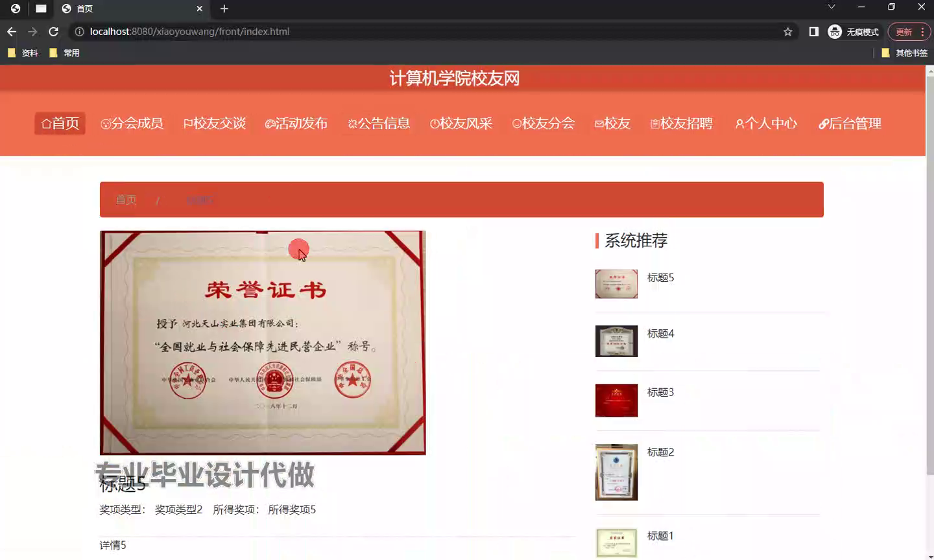Select the 首页 navigation item
Screen dimensions: 934x560
click(60, 123)
